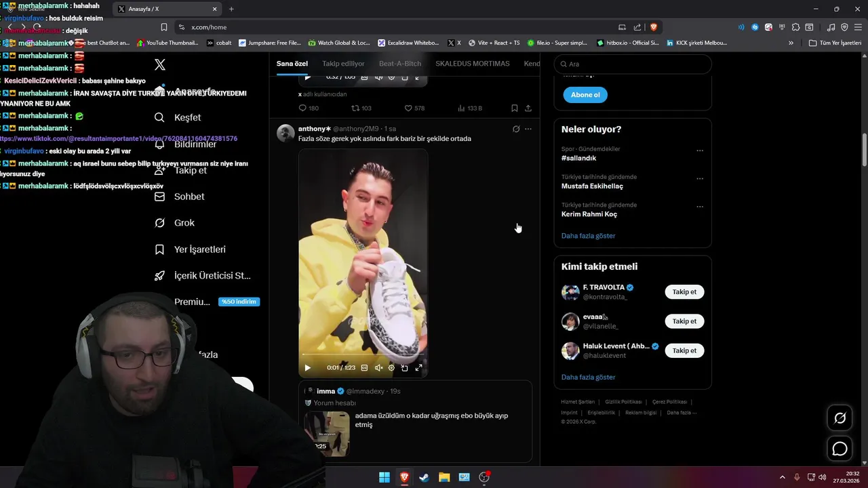Viewport: 868px width, 488px height.
Task: Open the floating Grok button
Action: pos(840,418)
